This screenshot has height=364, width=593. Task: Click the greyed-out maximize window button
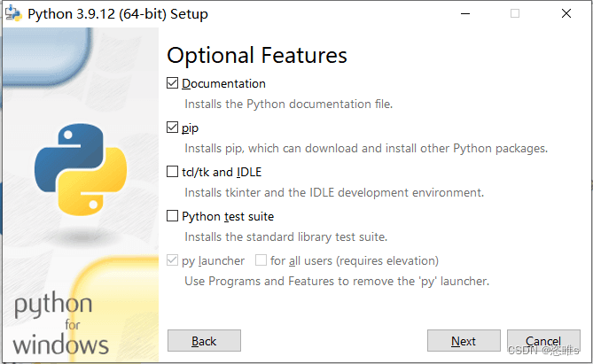[x=515, y=14]
